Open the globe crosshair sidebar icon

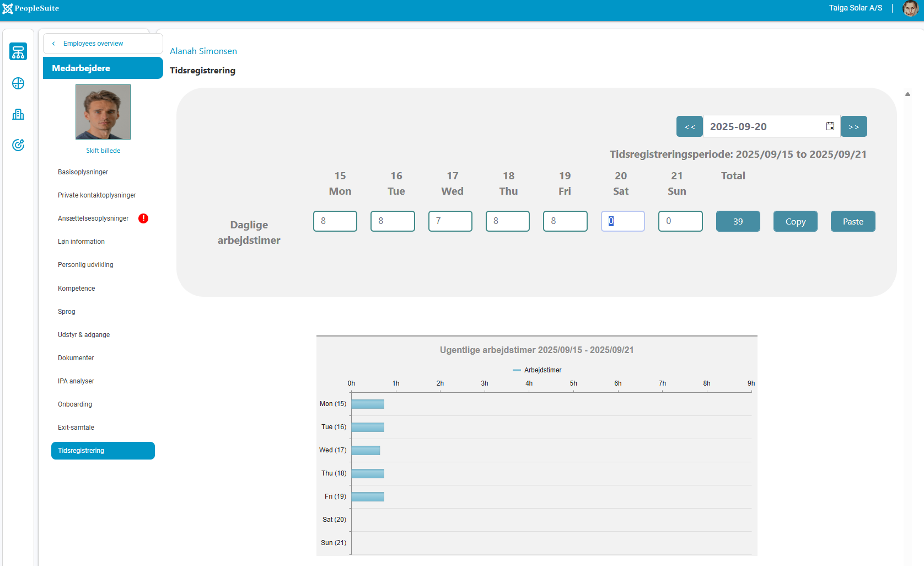coord(18,83)
